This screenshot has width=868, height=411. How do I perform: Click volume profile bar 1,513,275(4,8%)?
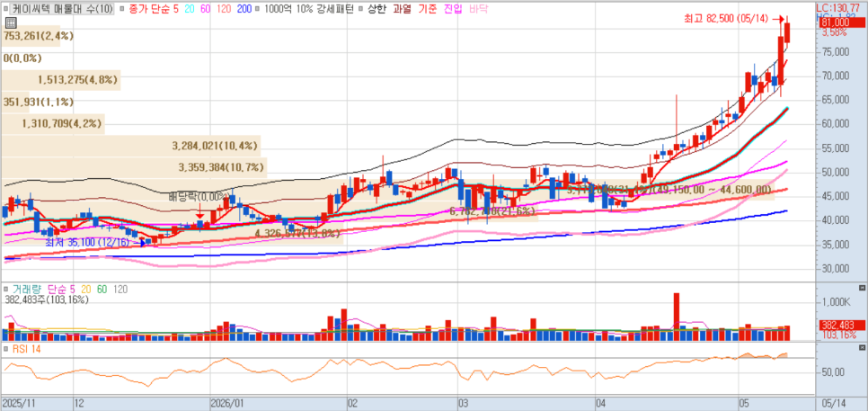click(x=61, y=80)
